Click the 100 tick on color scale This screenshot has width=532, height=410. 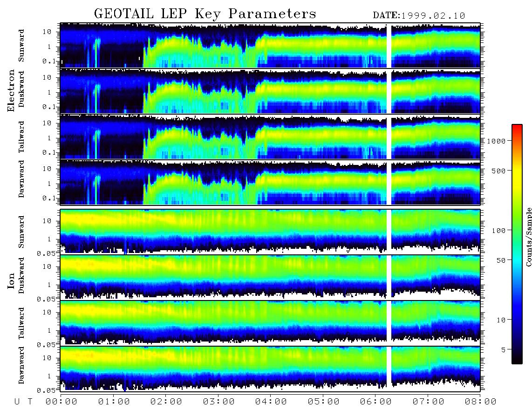pyautogui.click(x=498, y=231)
